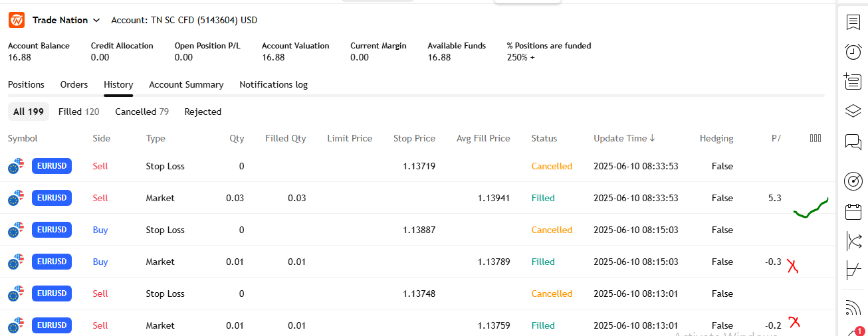Switch to the Positions tab

coord(26,84)
